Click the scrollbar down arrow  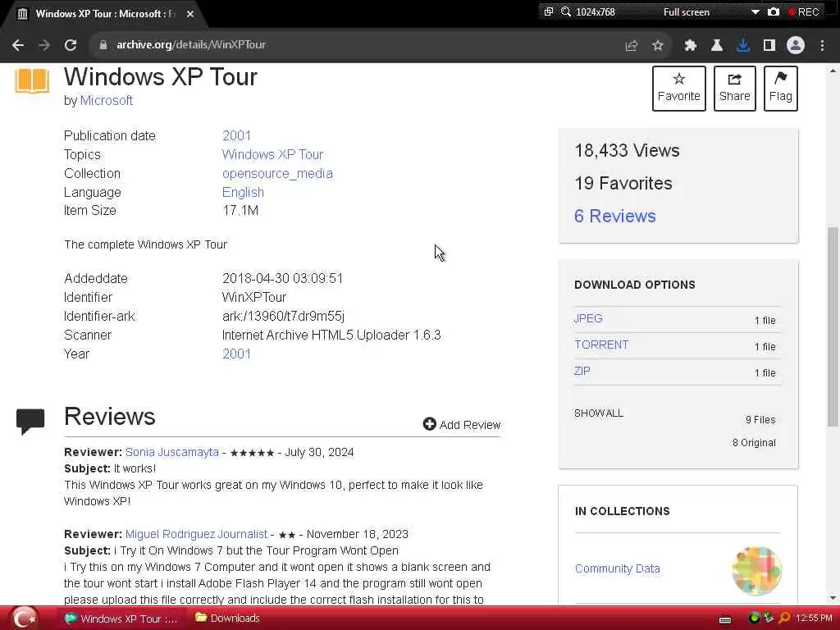833,597
